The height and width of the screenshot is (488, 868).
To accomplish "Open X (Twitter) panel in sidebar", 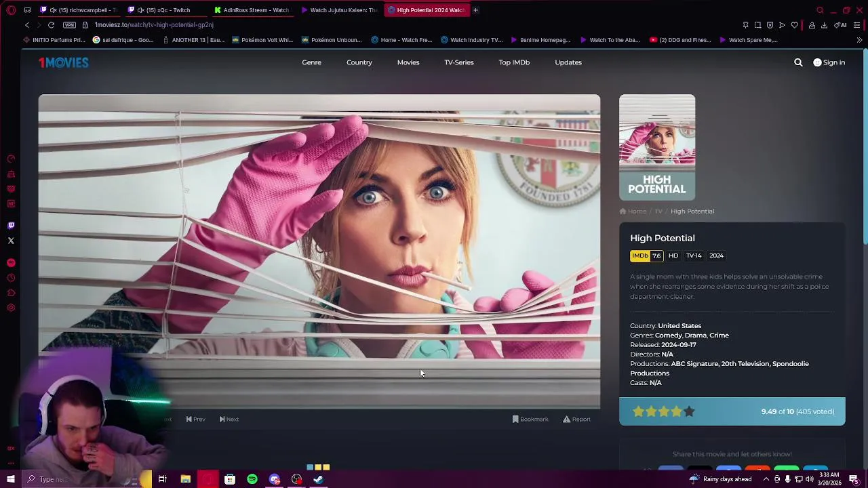I will [11, 241].
